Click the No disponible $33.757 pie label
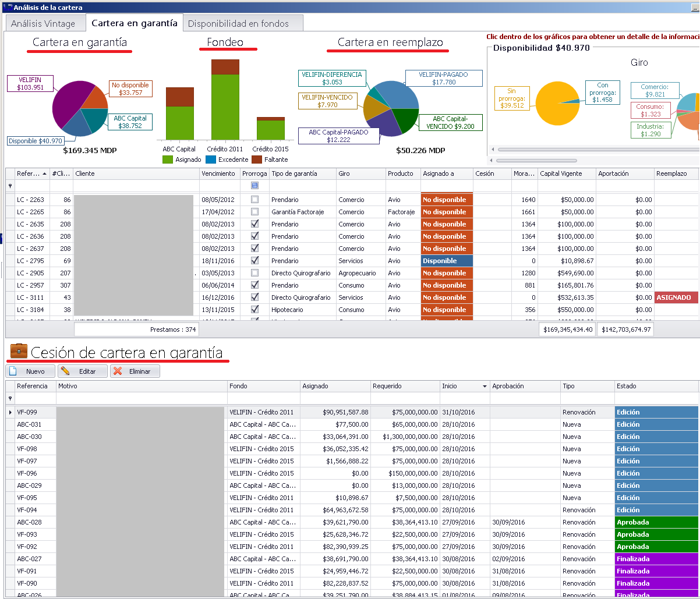Screen dimensions: 700x599 pos(130,88)
